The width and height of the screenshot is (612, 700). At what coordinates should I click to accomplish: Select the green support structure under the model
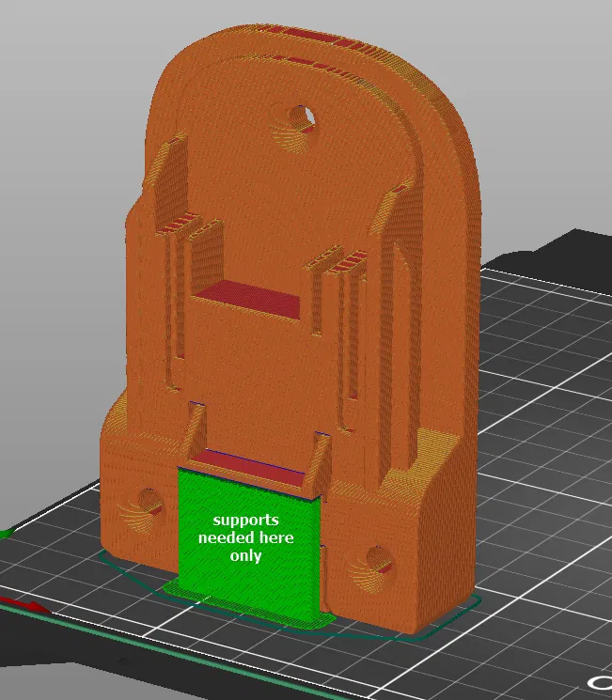[x=248, y=548]
